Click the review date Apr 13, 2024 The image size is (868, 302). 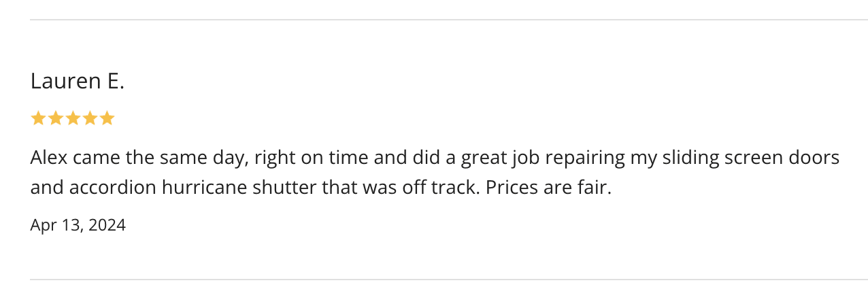tap(78, 225)
